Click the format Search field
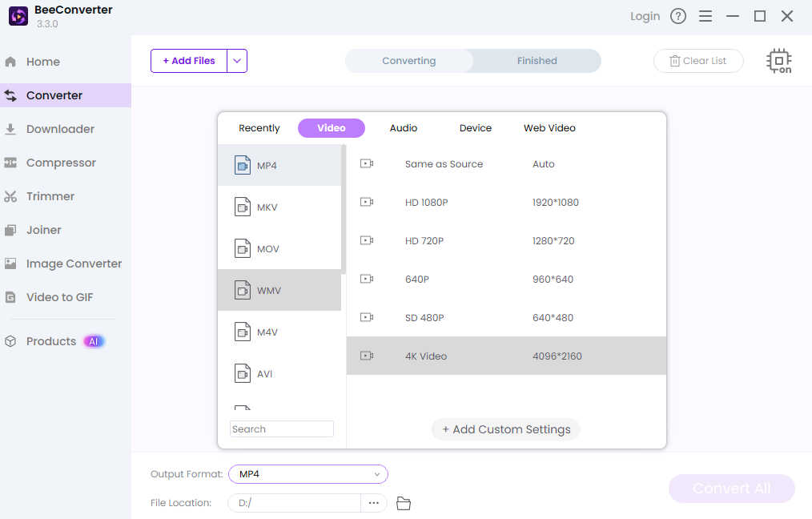 [281, 429]
